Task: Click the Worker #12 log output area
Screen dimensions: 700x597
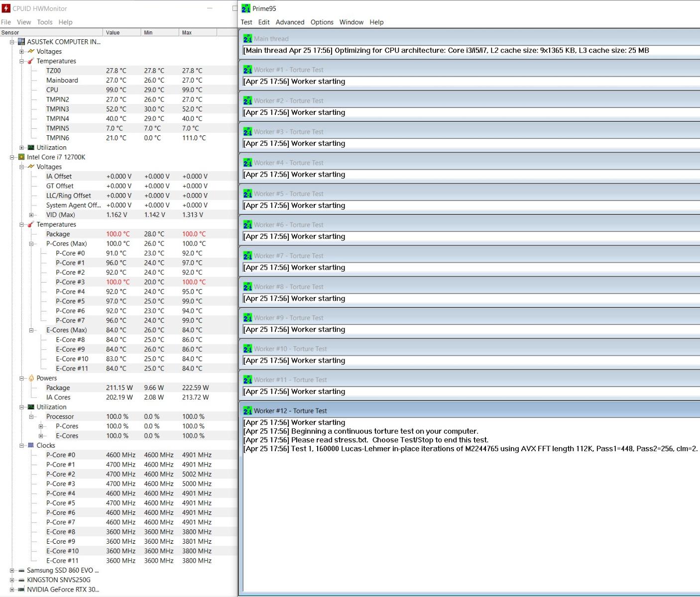Action: point(471,504)
